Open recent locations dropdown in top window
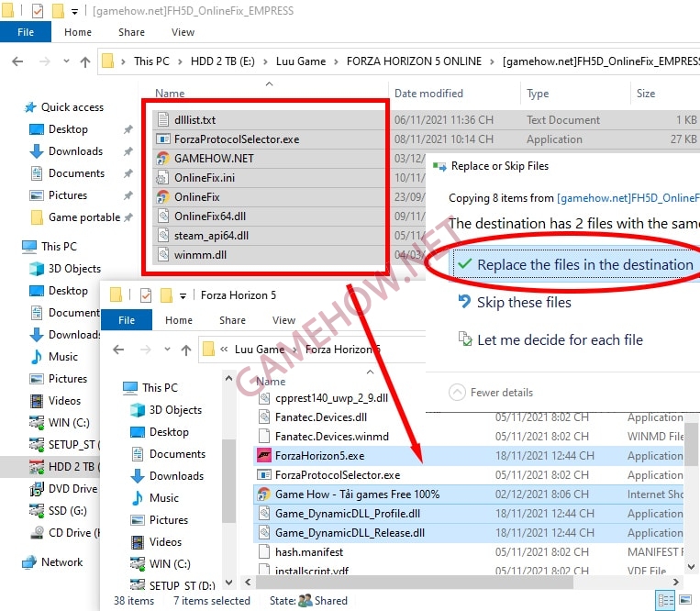 tap(66, 61)
